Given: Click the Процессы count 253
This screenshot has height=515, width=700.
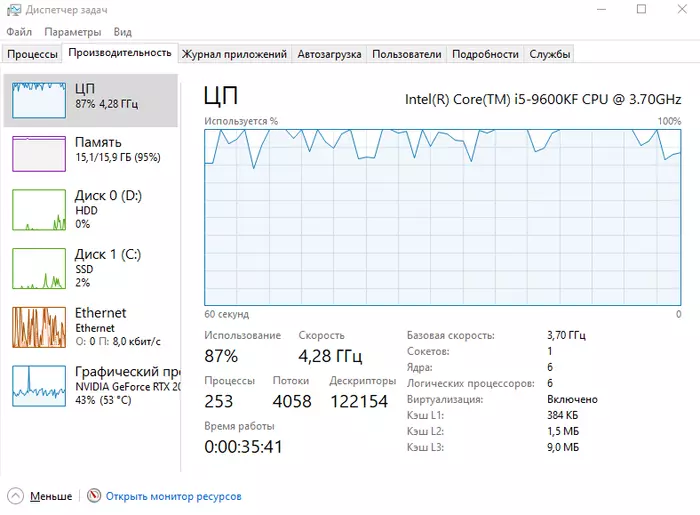Looking at the screenshot, I should [219, 401].
